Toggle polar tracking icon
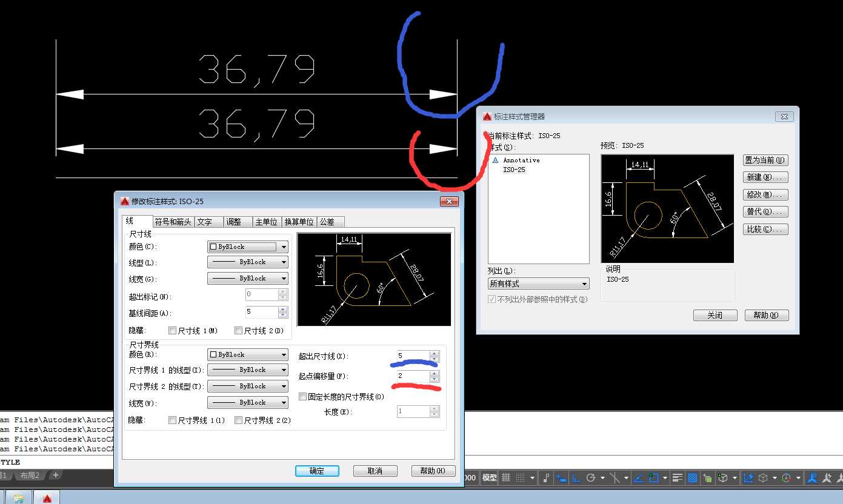843x504 pixels. (x=591, y=477)
